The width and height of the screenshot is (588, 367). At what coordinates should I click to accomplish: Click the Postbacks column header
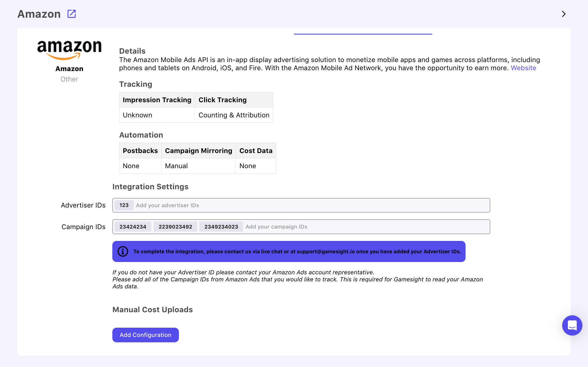coord(140,151)
